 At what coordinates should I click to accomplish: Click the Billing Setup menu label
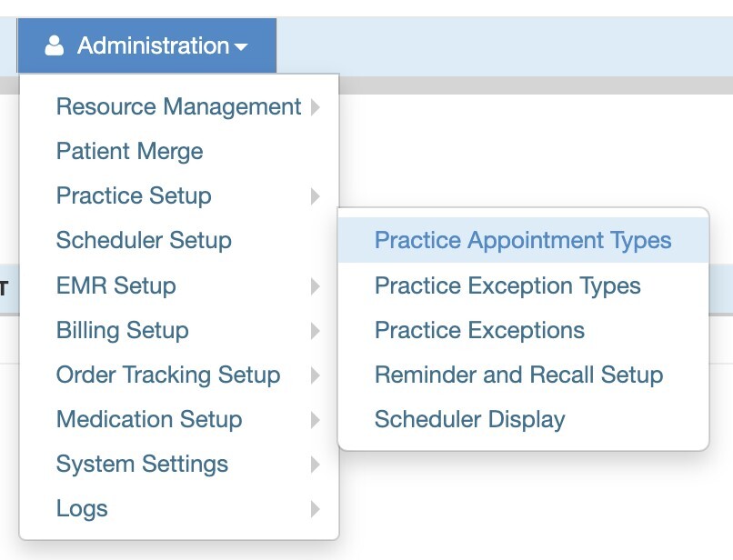click(122, 330)
